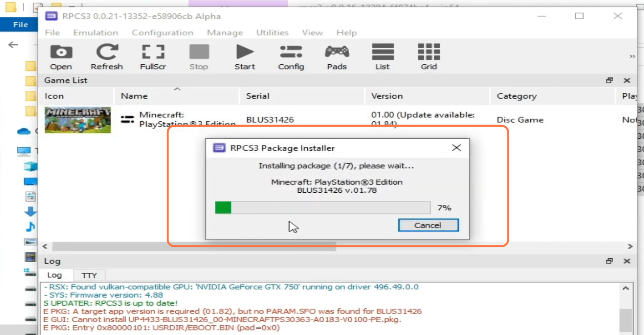Click Documents icon in Explorer sidebar
Viewport: 644px width, 335px height.
click(x=30, y=196)
